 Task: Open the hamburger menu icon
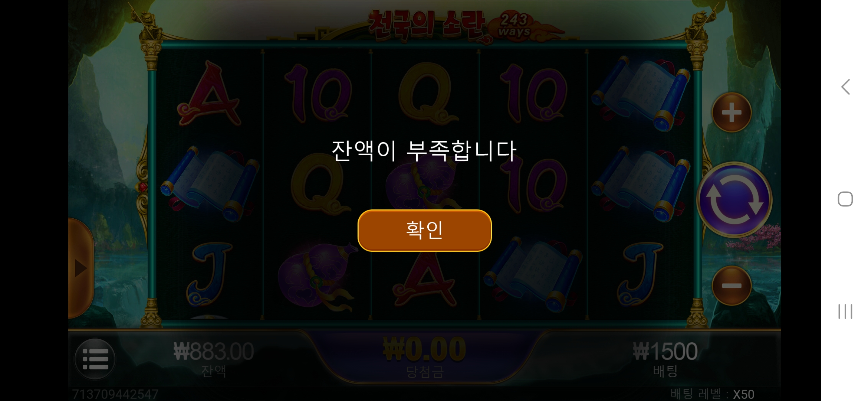point(95,359)
